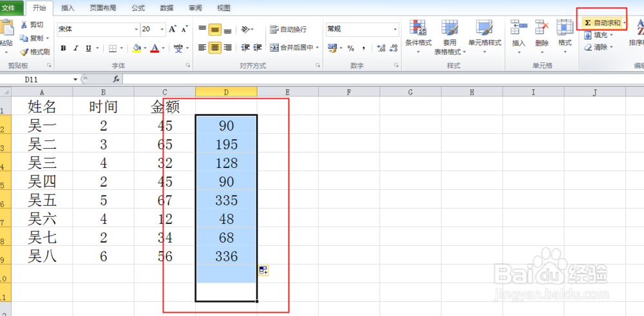The image size is (644, 316).
Task: Switch to the Formulas (公式) tab
Action: [138, 8]
